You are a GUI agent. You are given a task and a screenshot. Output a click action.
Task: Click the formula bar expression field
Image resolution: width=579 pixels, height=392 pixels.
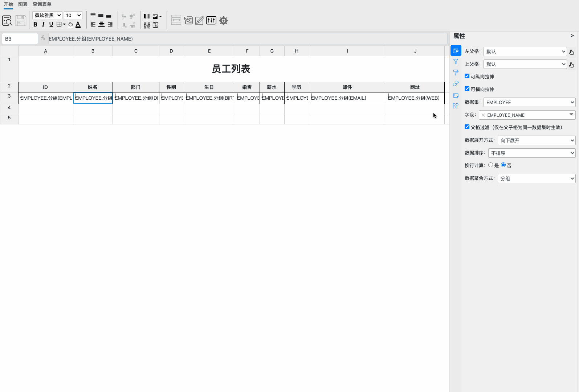tap(248, 39)
